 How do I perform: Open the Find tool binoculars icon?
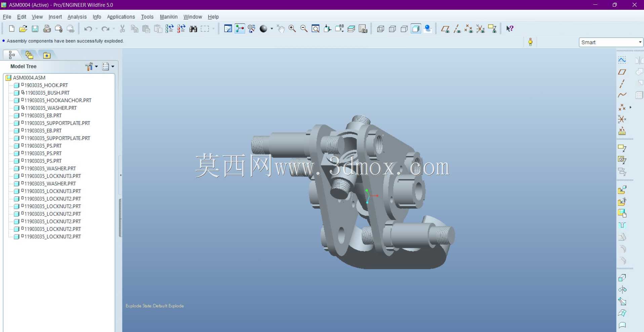click(x=193, y=29)
